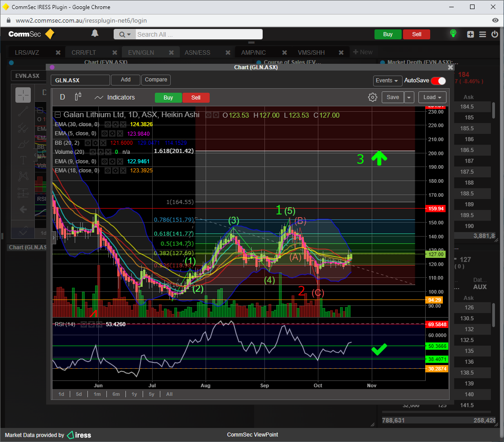Switch to the LRS/AVZ tab

click(x=27, y=52)
